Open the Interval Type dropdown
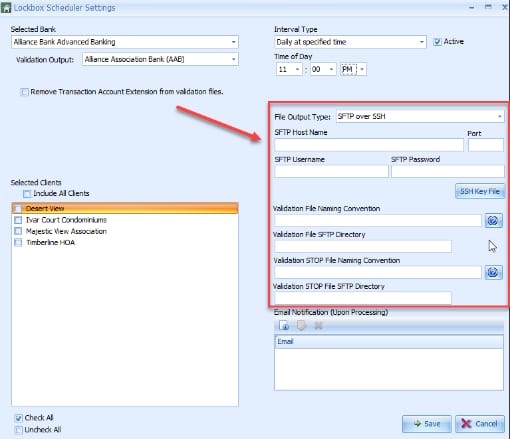The image size is (510, 439). (422, 42)
